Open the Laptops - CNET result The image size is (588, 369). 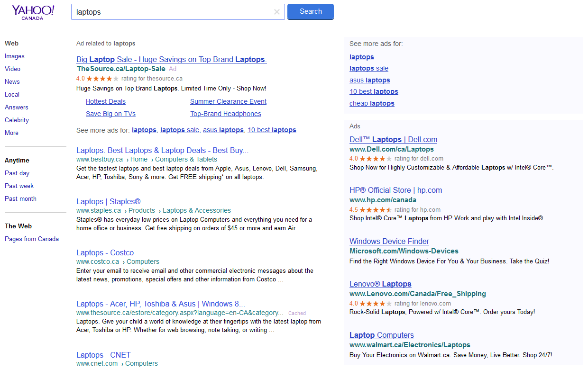(103, 355)
